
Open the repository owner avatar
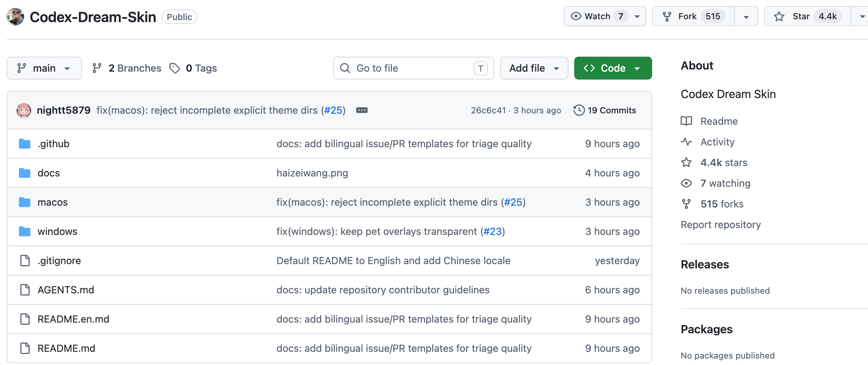click(x=15, y=17)
